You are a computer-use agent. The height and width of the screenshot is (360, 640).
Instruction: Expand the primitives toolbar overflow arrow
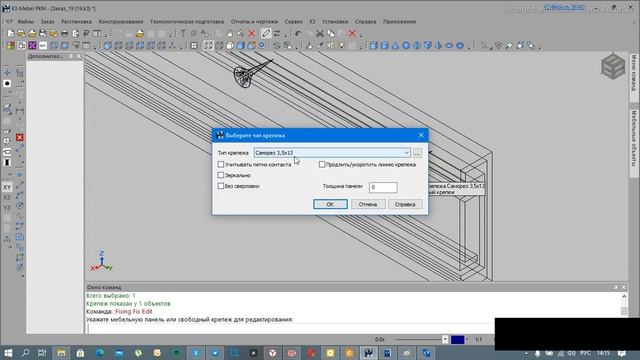(x=469, y=47)
